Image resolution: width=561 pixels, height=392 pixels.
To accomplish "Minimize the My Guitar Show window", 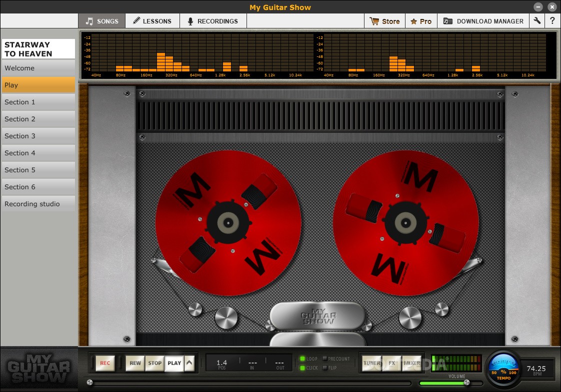I will (538, 7).
